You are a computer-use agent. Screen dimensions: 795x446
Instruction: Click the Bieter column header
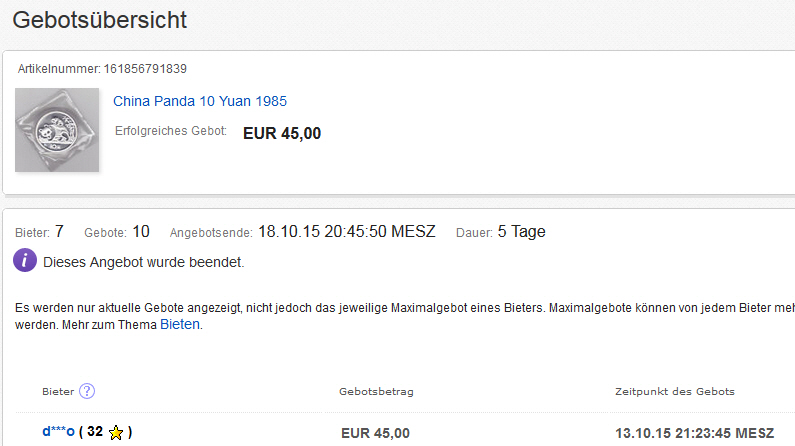coord(58,391)
